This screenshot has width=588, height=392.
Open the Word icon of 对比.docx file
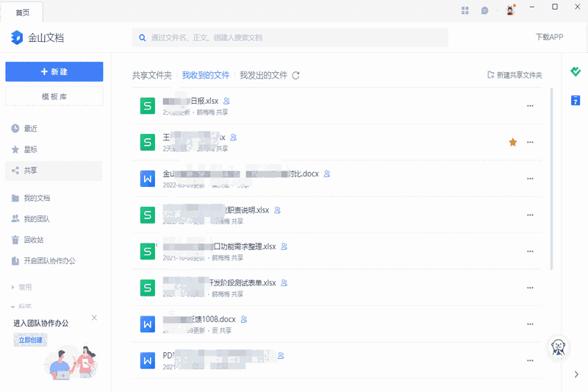148,179
